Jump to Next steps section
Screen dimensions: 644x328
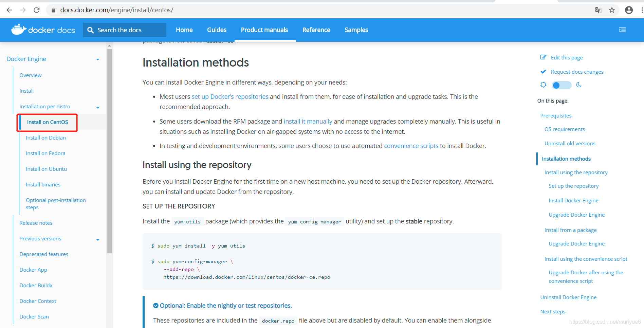553,312
